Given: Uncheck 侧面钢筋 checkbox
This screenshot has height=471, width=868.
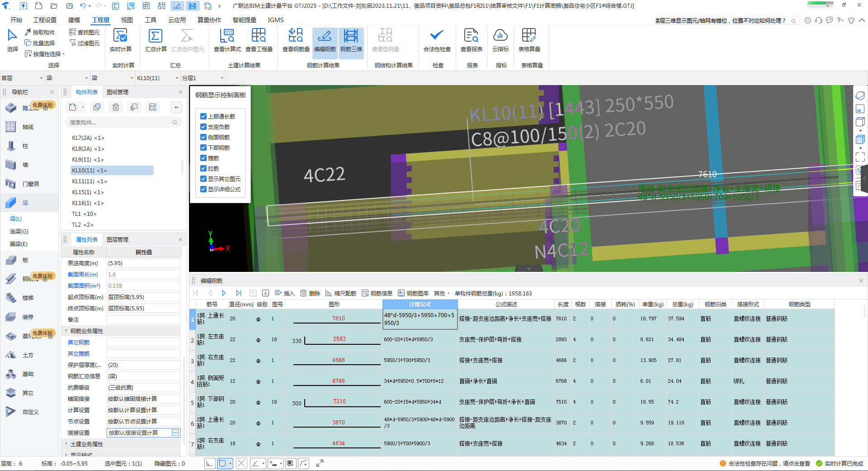Looking at the screenshot, I should click(203, 137).
